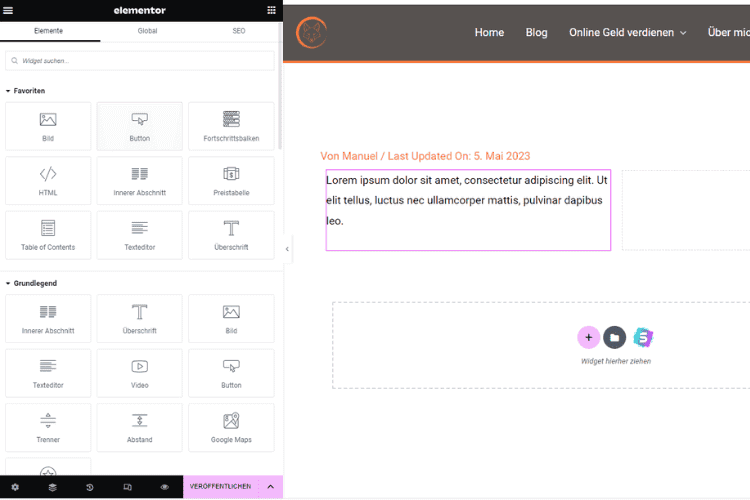Open page settings gear icon
This screenshot has height=500, width=750.
[15, 487]
